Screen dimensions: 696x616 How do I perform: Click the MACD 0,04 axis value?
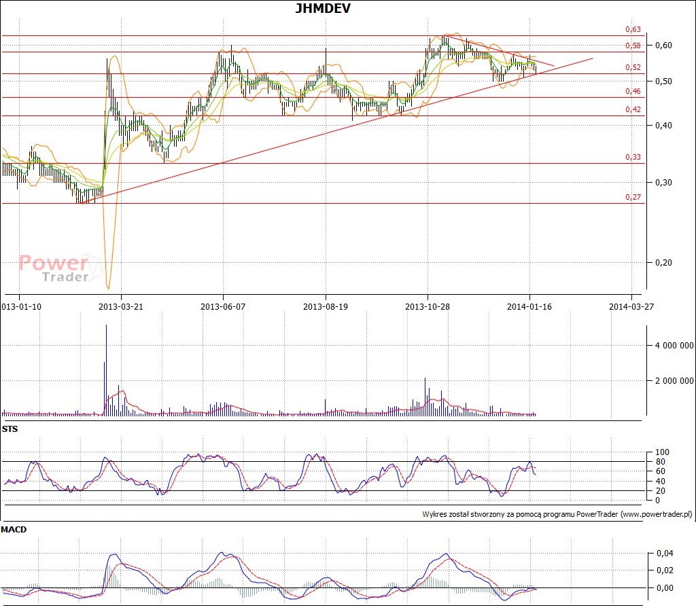click(665, 554)
